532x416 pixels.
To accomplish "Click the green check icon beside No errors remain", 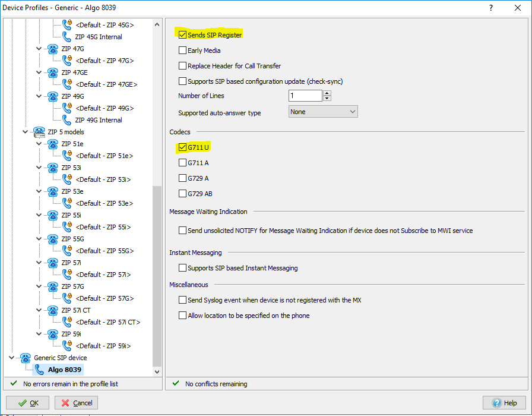I will click(14, 383).
